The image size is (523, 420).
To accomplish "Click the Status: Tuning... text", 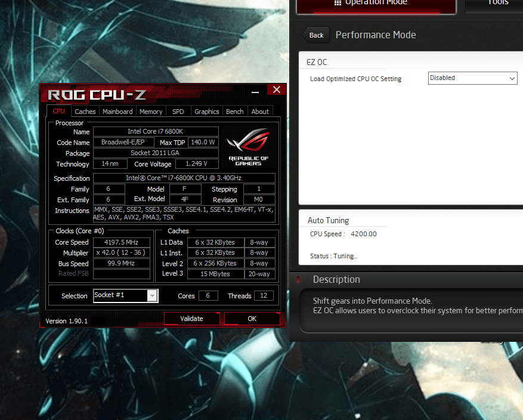I will tap(333, 256).
